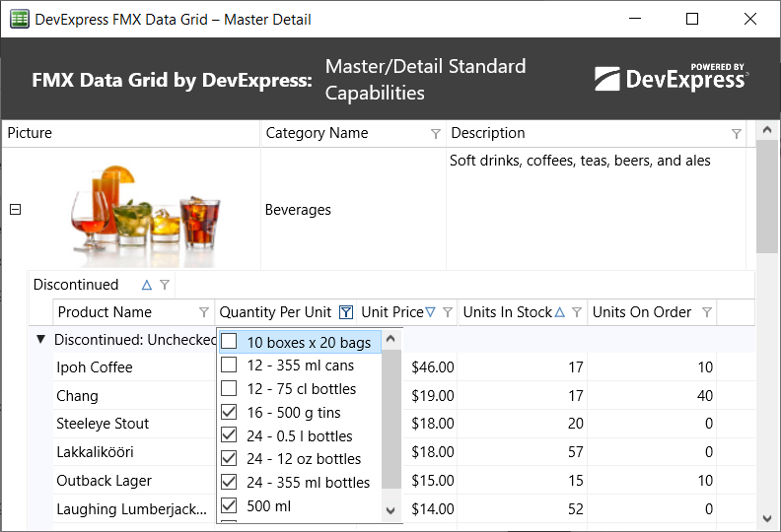Select the Beverages category name cell
781x532 pixels.
tap(353, 210)
